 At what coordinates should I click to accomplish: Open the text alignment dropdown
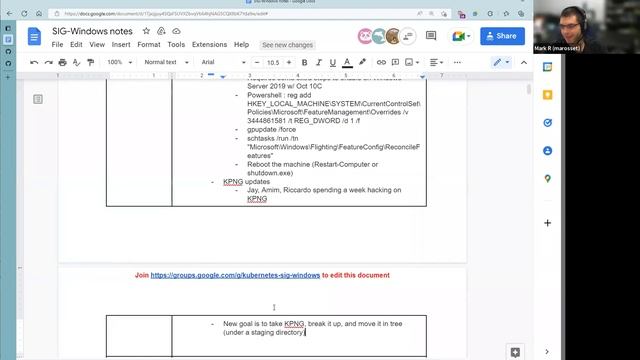436,62
